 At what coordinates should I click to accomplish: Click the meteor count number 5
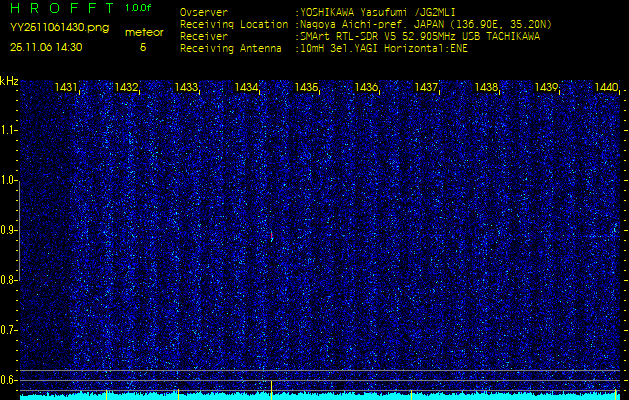[x=142, y=47]
